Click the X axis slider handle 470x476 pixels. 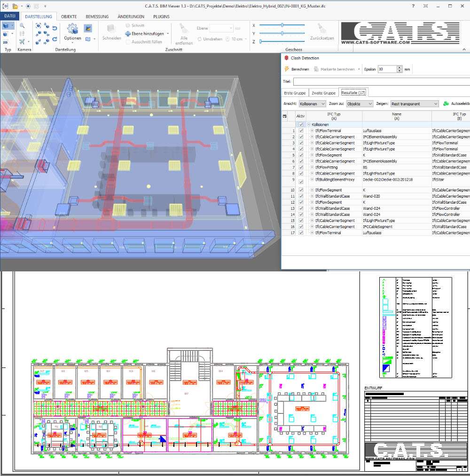282,25
